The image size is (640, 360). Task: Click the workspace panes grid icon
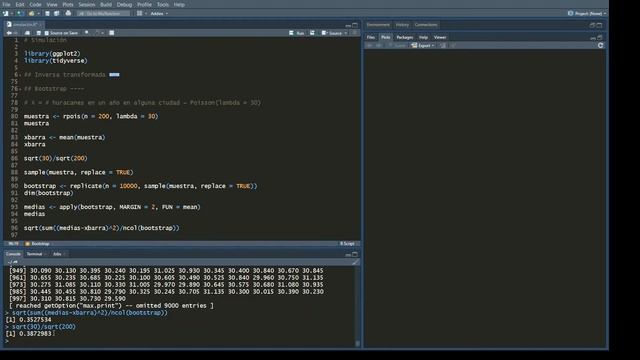140,13
